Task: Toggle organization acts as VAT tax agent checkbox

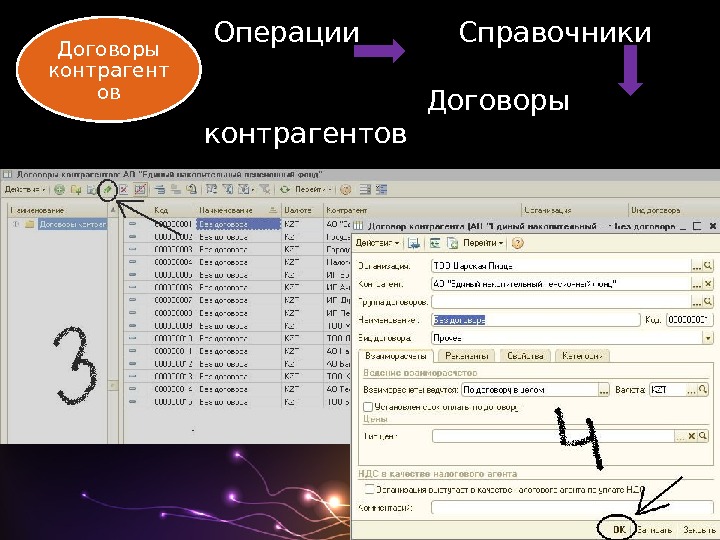Action: [369, 489]
